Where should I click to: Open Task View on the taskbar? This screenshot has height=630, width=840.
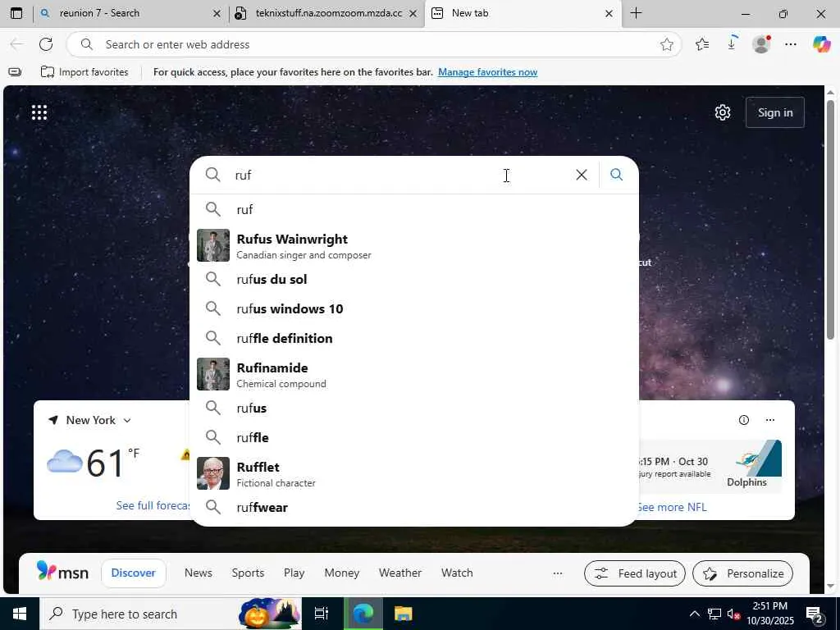[321, 614]
